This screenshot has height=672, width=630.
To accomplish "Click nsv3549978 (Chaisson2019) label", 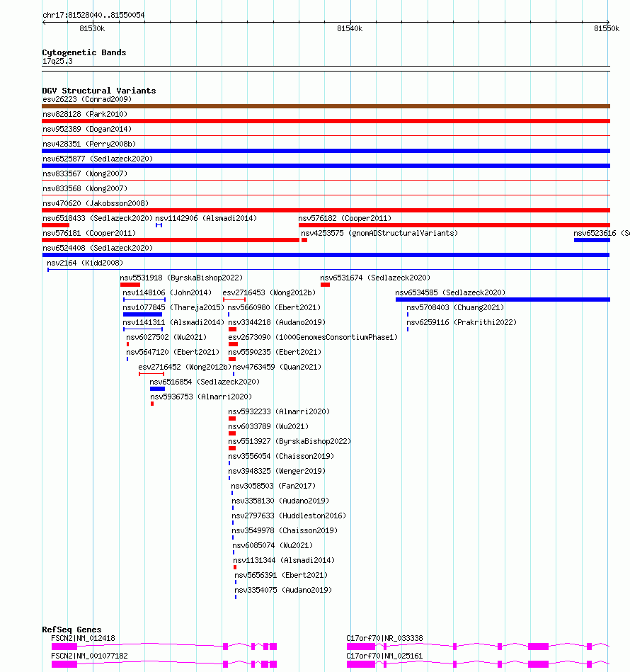I will (285, 530).
